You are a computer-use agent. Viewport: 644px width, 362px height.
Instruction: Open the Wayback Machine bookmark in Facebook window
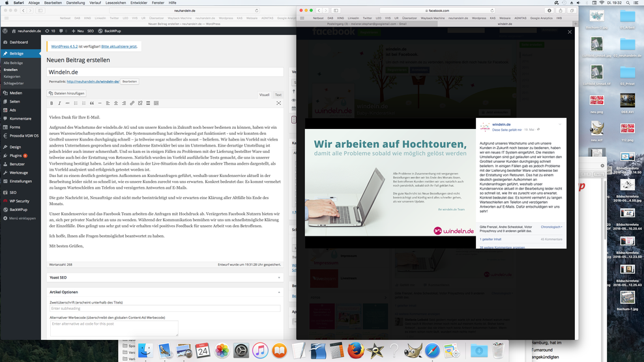click(x=432, y=18)
